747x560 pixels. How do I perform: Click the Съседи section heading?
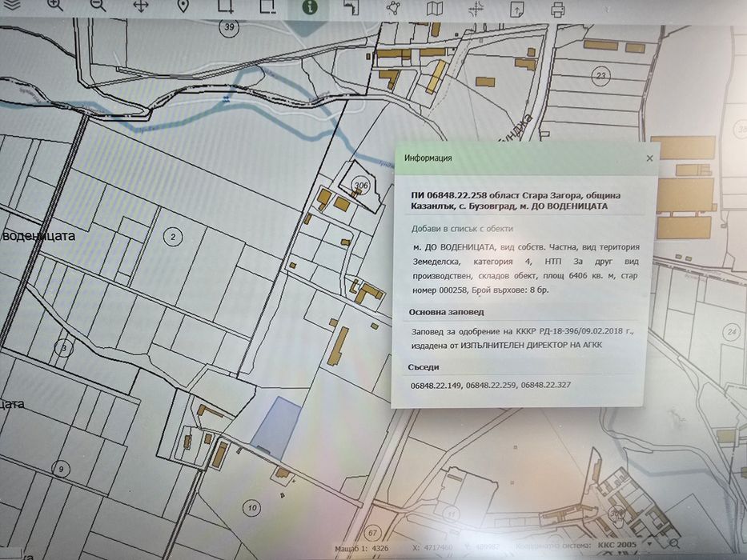pos(424,367)
